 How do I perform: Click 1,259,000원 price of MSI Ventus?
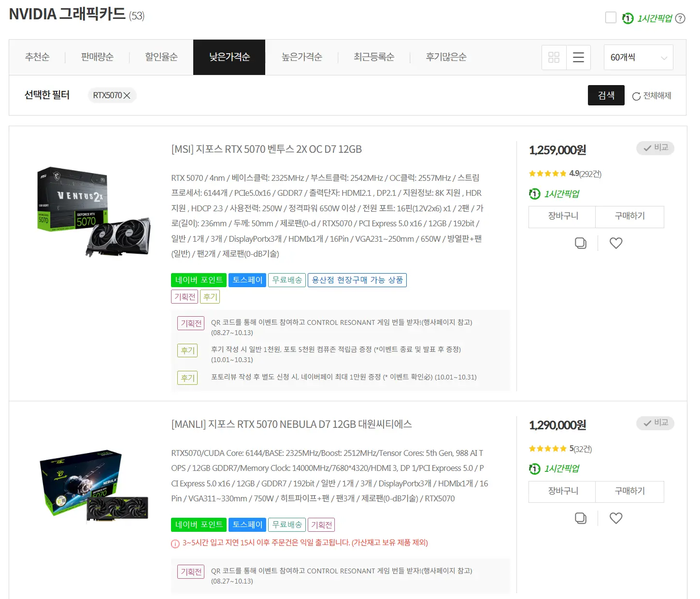pos(557,150)
